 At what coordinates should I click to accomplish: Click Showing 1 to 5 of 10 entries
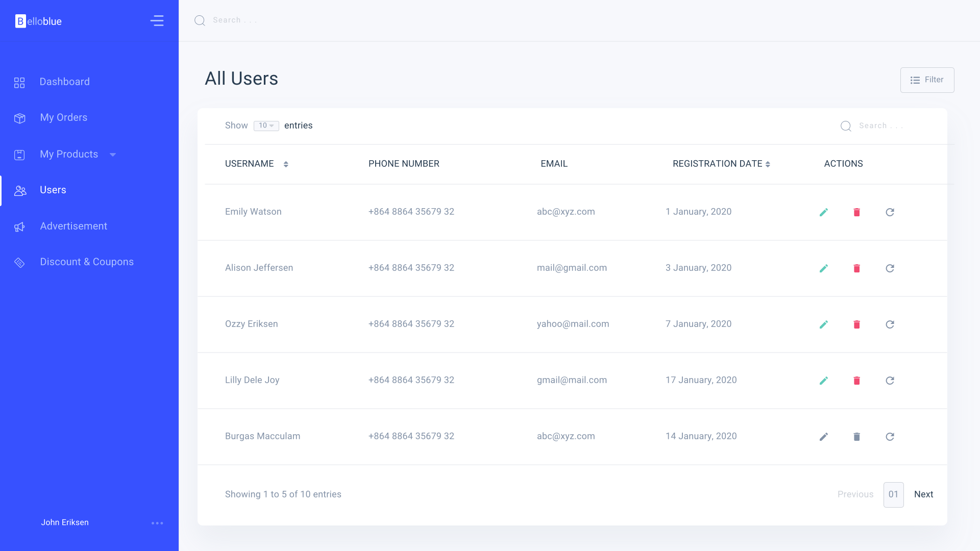(x=283, y=494)
